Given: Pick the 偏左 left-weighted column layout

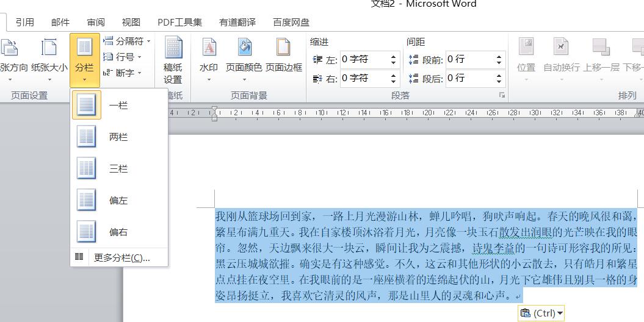Looking at the screenshot, I should tap(118, 201).
